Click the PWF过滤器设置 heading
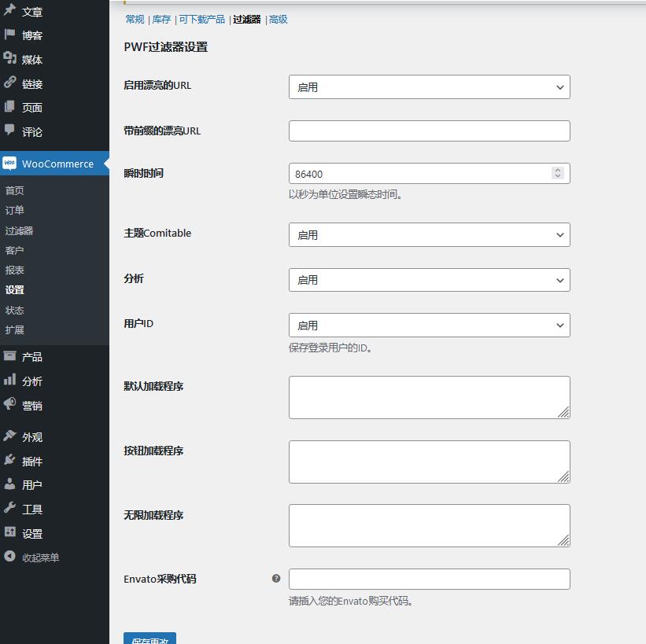646x644 pixels. click(x=165, y=47)
